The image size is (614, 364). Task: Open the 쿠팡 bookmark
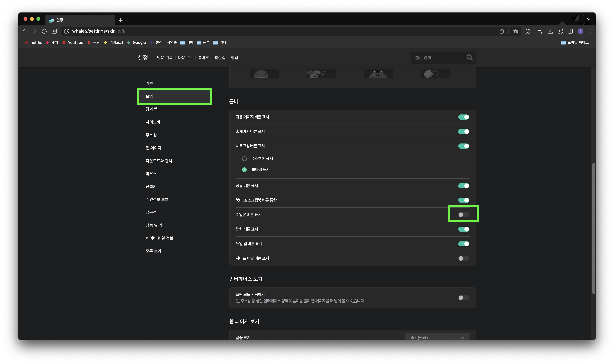click(94, 42)
